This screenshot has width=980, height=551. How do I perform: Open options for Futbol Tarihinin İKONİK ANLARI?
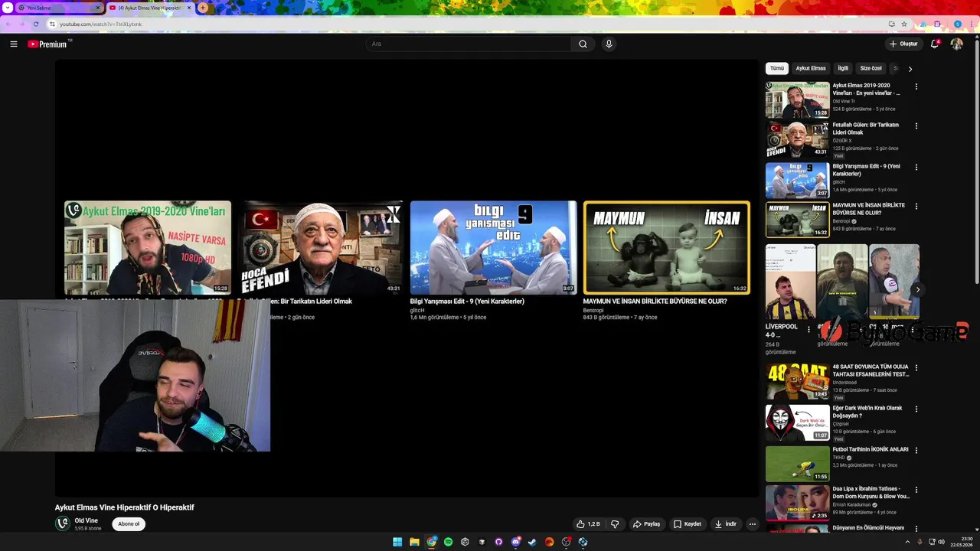tap(916, 450)
